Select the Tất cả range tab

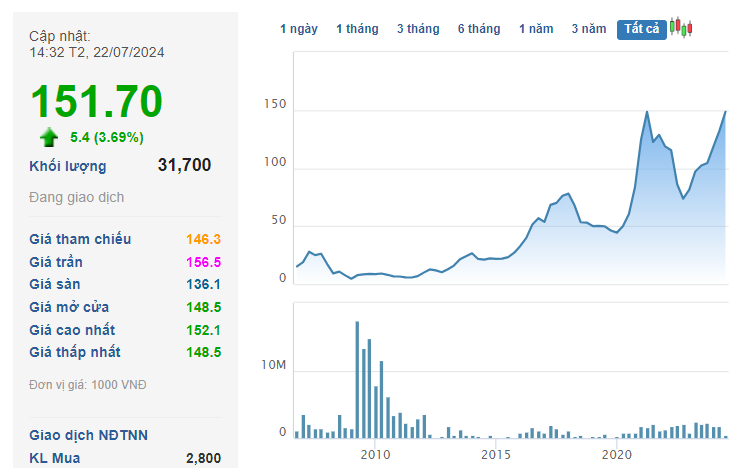coord(641,29)
